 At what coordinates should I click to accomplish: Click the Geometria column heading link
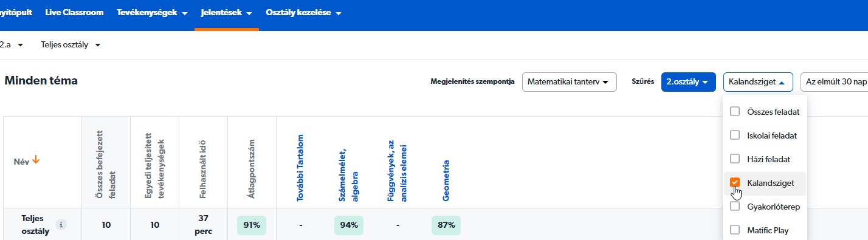coord(446,180)
